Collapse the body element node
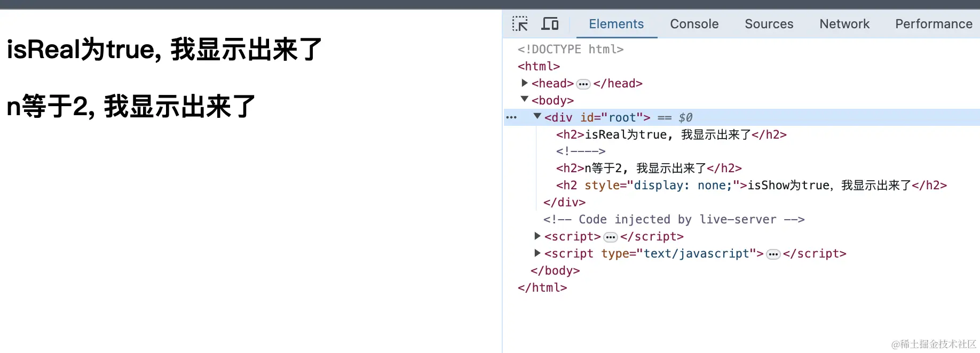 [525, 99]
